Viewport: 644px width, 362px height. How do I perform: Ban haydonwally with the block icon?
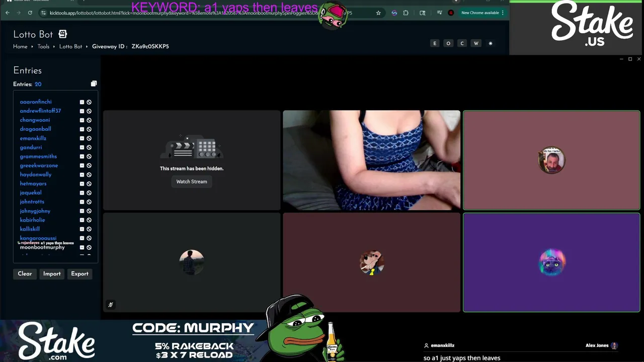(x=89, y=174)
